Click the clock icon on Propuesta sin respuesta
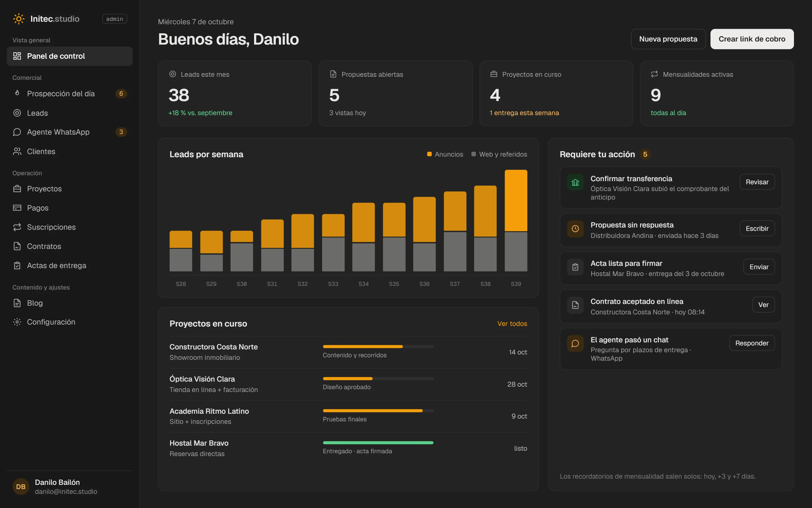 click(575, 229)
